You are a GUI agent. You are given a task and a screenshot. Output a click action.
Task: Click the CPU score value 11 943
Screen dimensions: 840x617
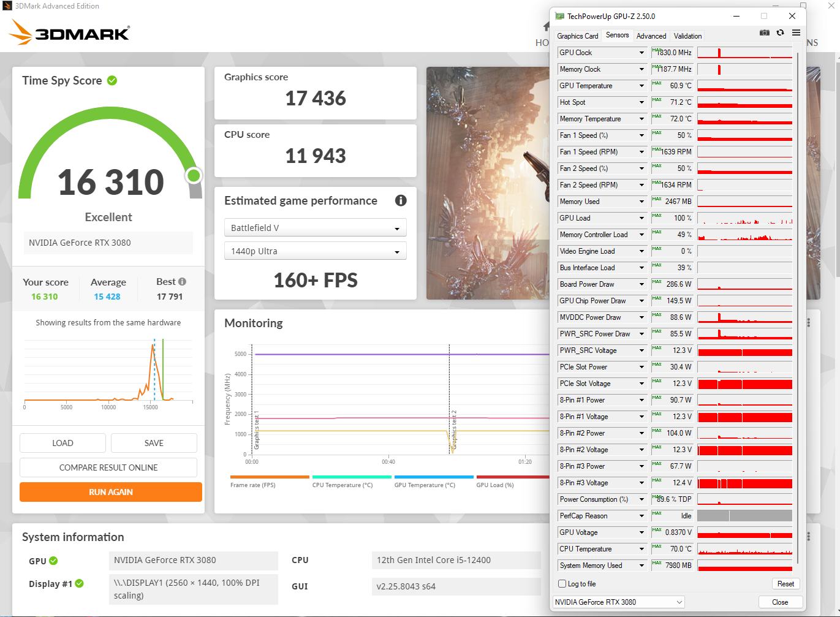coord(316,156)
